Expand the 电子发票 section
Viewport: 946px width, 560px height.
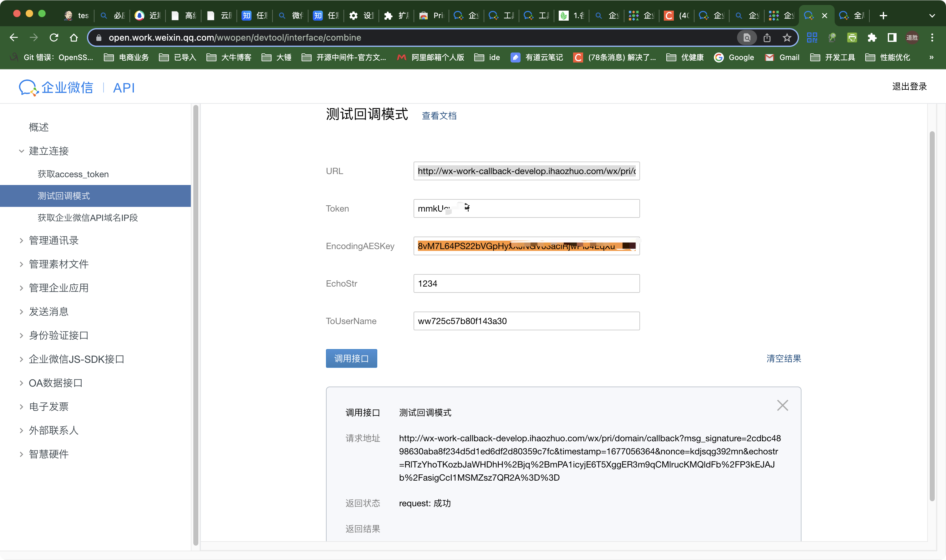pos(49,407)
